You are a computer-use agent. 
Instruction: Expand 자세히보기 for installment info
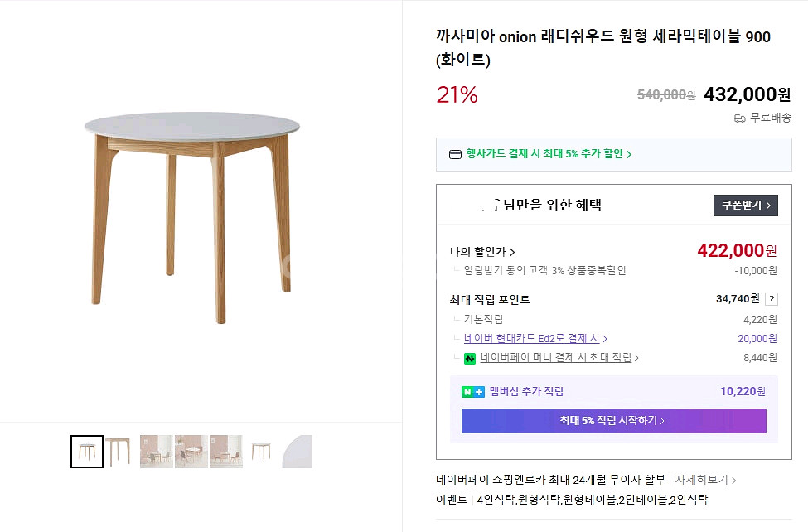point(705,480)
